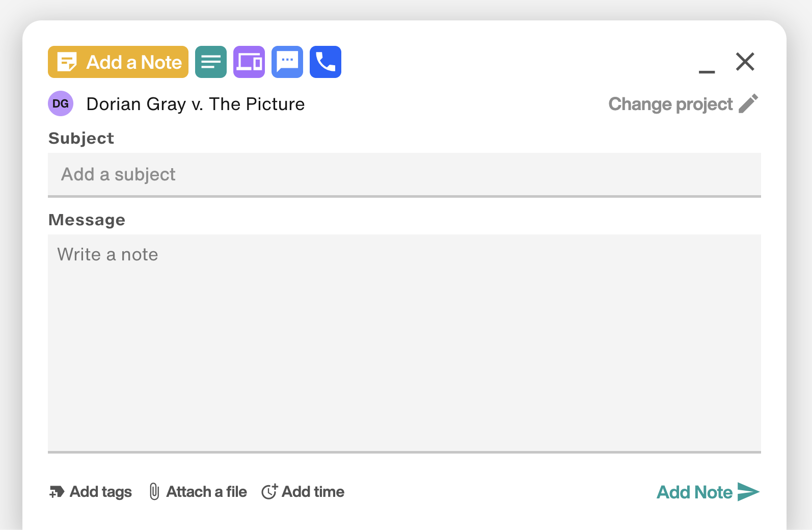Click Add tags button
This screenshot has height=530, width=812.
[91, 492]
